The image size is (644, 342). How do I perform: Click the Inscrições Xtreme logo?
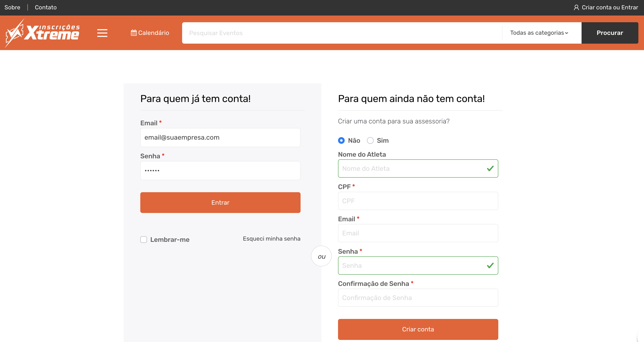42,33
